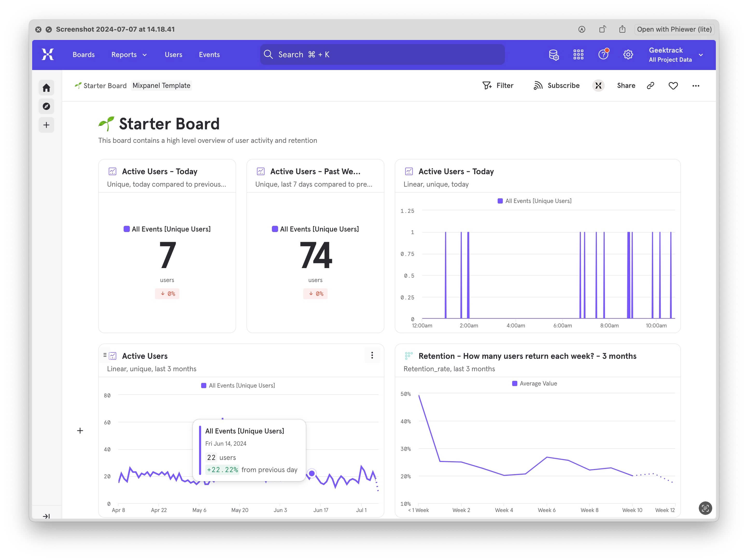Click the Home icon in the left sidebar

coord(46,88)
